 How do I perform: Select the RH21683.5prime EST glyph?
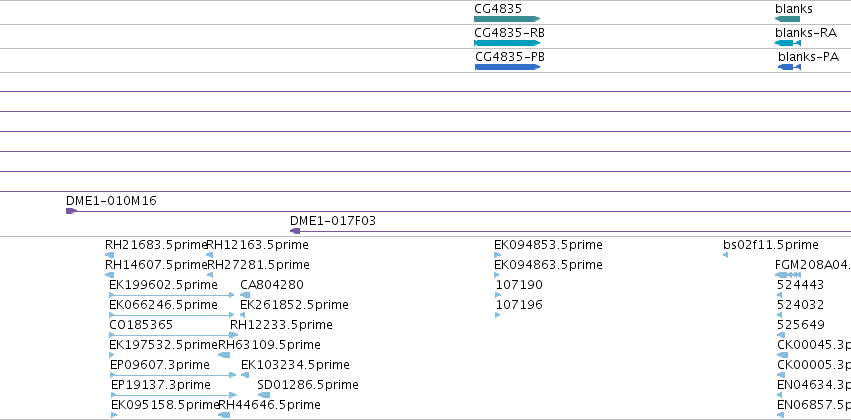tap(109, 255)
